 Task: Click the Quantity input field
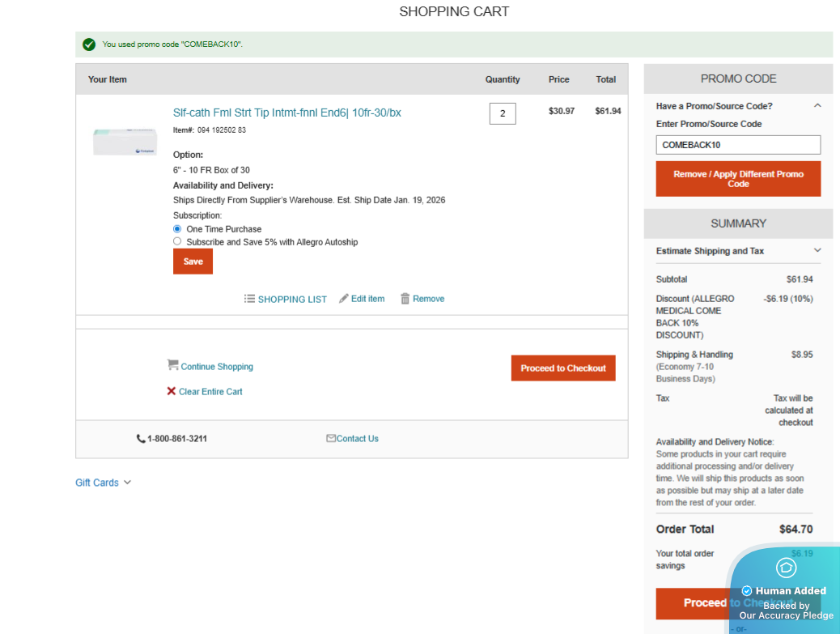coord(503,113)
